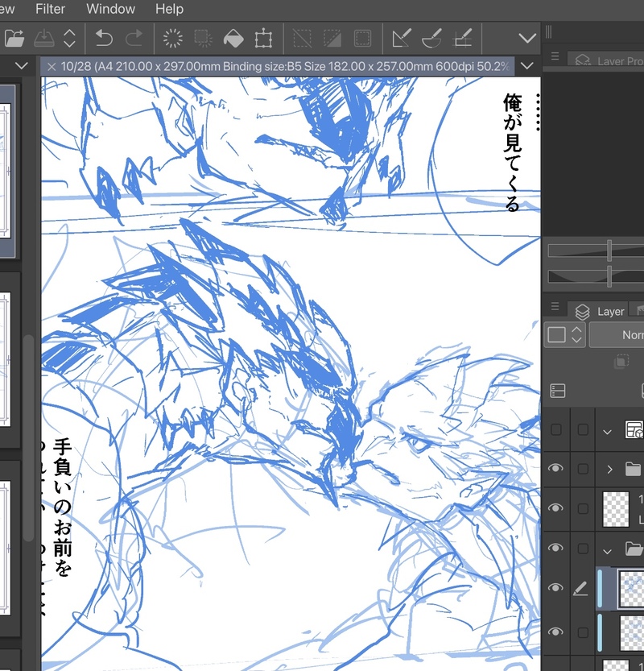Image resolution: width=644 pixels, height=671 pixels.
Task: Click the vertical text 手負いのお前を on canvas
Action: [x=63, y=507]
